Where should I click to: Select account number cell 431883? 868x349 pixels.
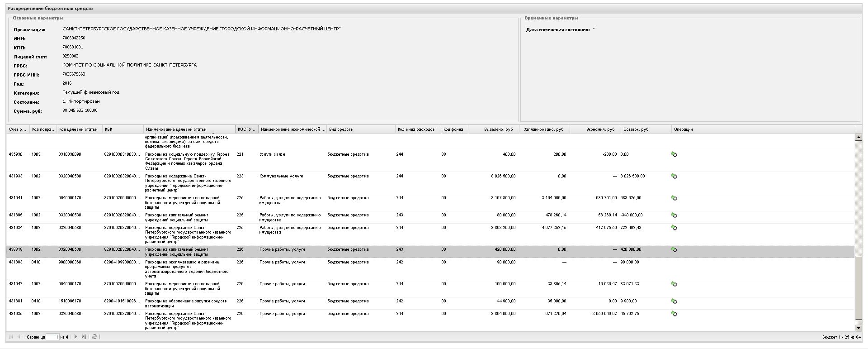pos(16,262)
